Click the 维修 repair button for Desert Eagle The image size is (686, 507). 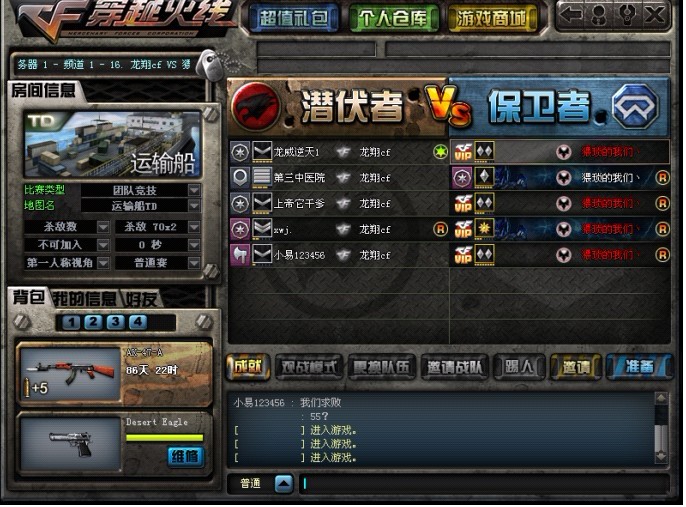[x=185, y=457]
